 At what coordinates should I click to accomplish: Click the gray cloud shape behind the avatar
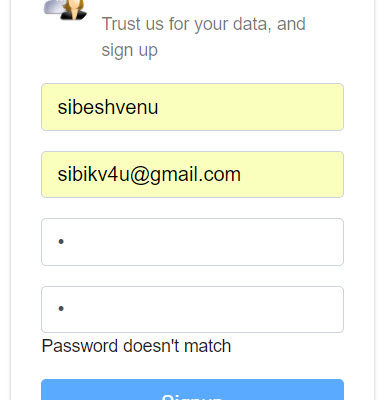click(53, 8)
